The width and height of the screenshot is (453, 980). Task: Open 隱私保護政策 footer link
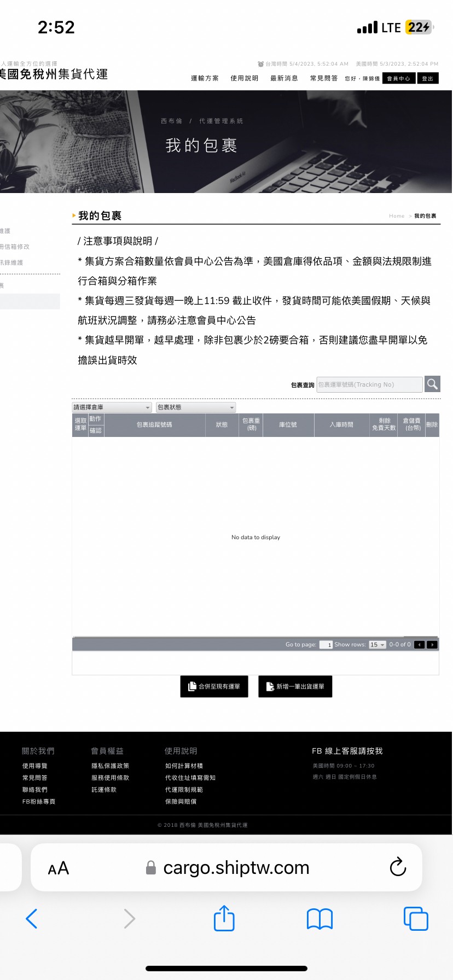pos(110,766)
